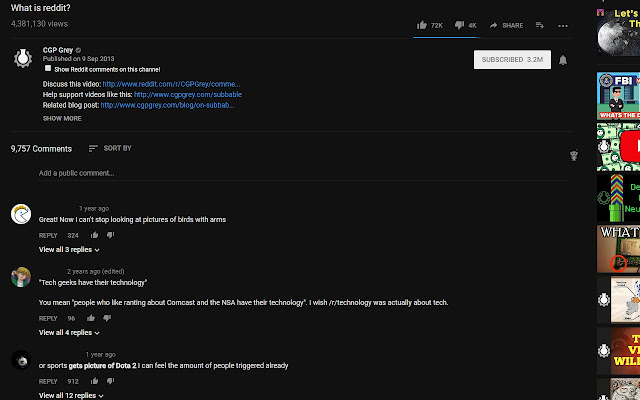Screen dimensions: 640x400
Task: Open avatar of the Tech geeks commenter
Action: click(x=21, y=277)
